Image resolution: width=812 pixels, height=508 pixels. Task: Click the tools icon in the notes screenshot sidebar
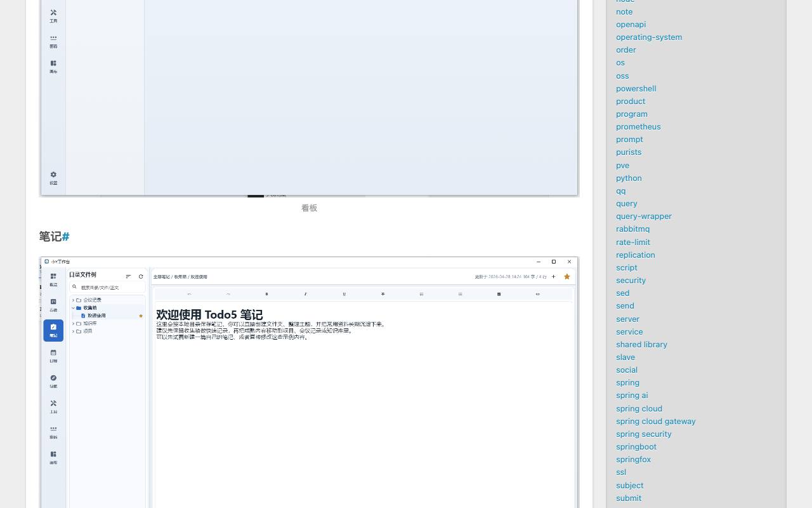pyautogui.click(x=53, y=403)
